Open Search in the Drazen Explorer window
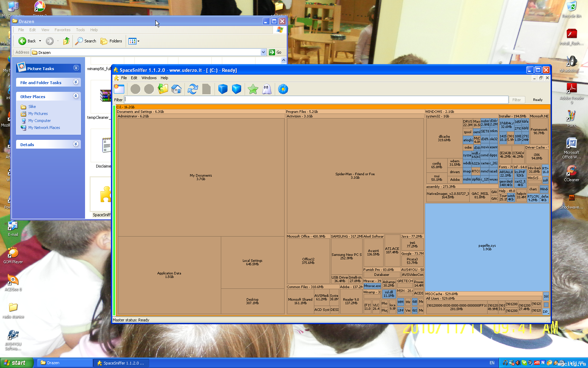 86,41
